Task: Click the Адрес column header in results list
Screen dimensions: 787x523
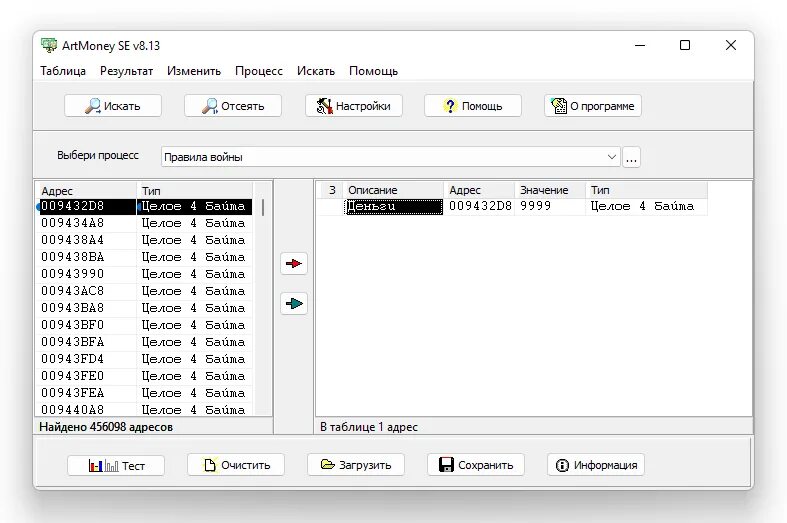Action: (x=88, y=191)
